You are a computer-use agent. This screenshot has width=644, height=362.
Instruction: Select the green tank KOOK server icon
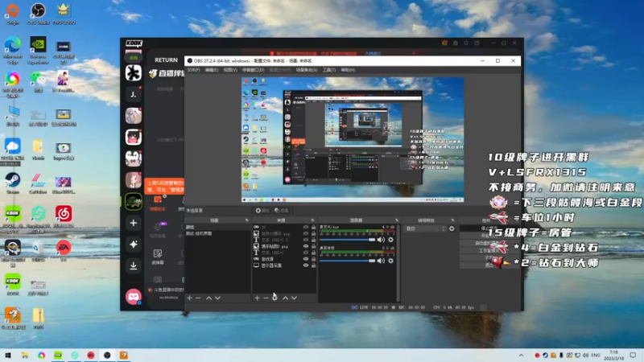point(134,202)
